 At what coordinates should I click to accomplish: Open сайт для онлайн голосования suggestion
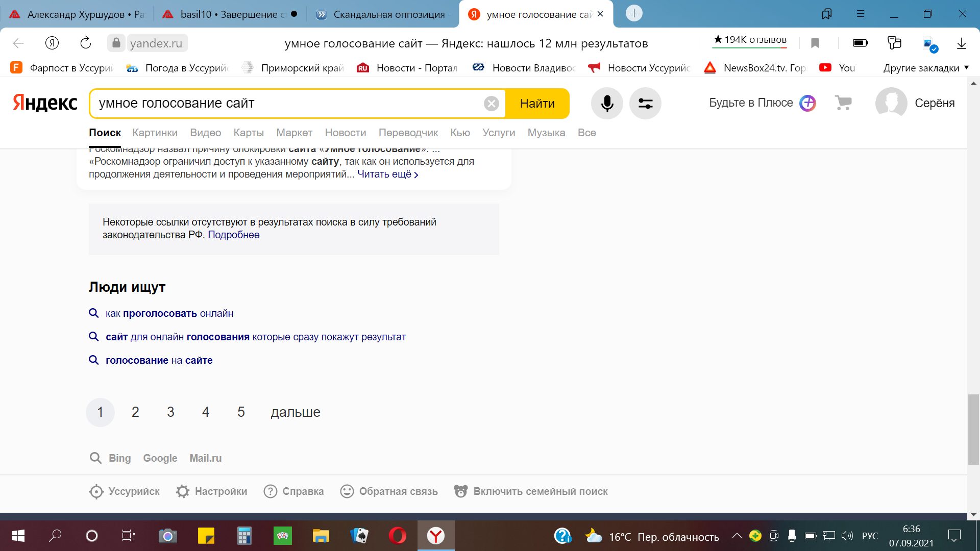click(255, 337)
